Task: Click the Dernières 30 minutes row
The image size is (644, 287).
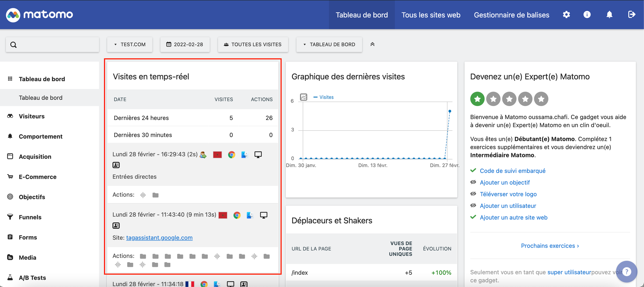Action: pos(193,135)
